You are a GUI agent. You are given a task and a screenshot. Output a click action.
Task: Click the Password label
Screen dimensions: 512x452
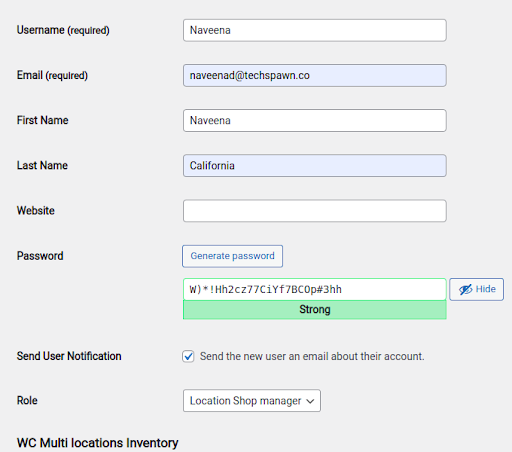click(40, 256)
